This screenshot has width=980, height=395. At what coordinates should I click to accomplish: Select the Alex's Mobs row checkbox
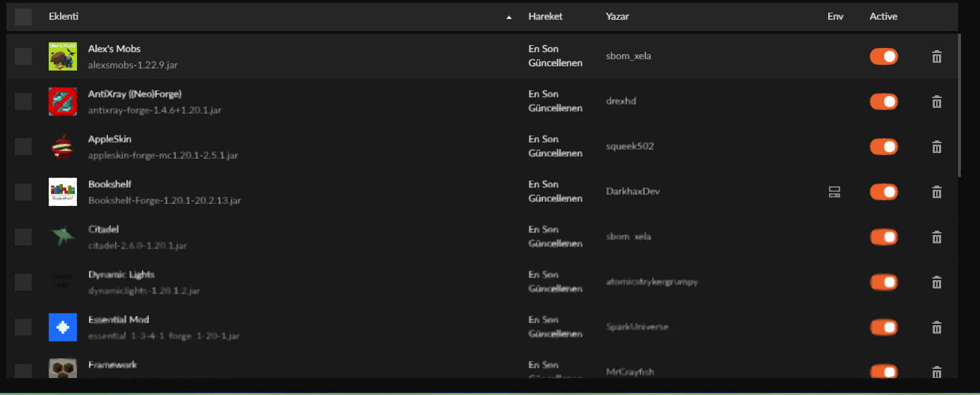[23, 56]
